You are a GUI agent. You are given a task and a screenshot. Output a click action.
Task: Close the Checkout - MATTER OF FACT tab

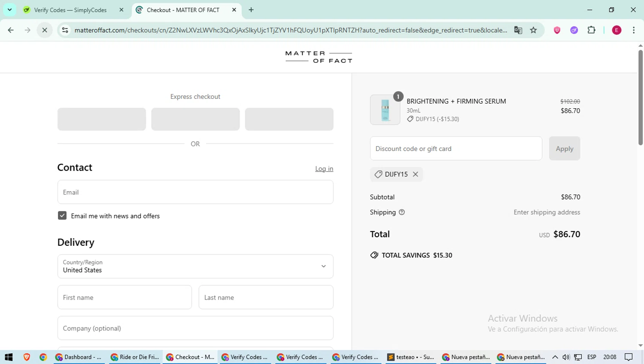click(x=234, y=9)
